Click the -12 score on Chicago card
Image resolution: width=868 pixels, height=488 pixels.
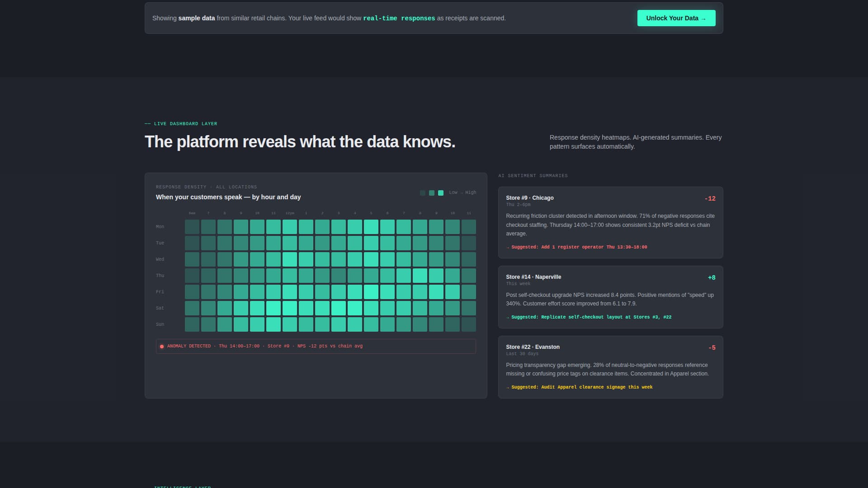click(x=710, y=198)
